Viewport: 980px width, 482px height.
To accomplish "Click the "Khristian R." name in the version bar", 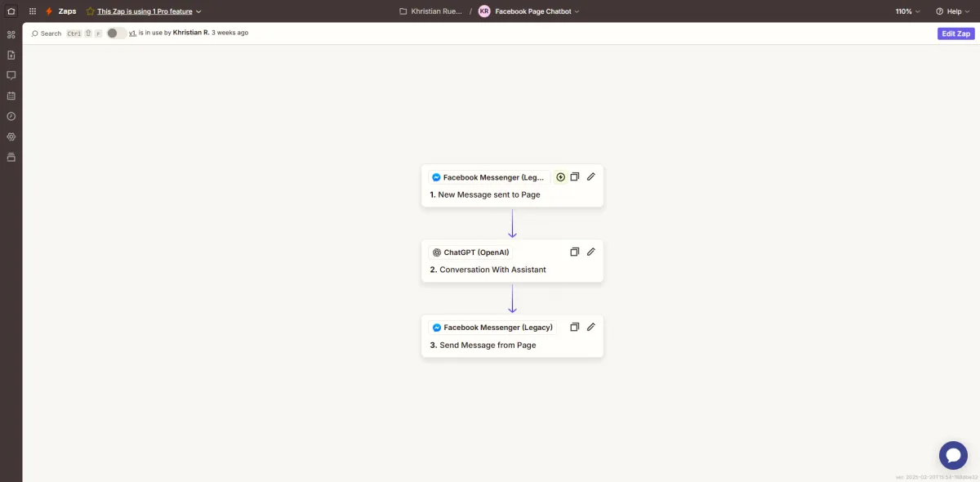I will click(191, 33).
